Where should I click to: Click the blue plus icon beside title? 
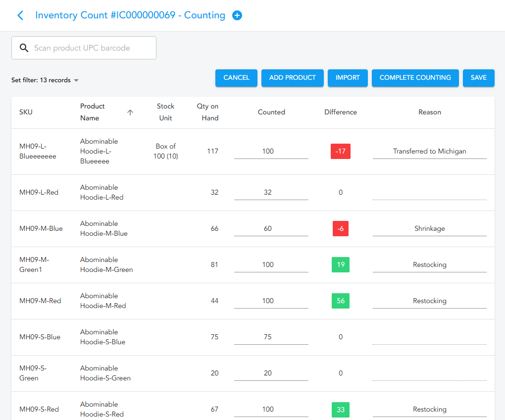tap(237, 15)
